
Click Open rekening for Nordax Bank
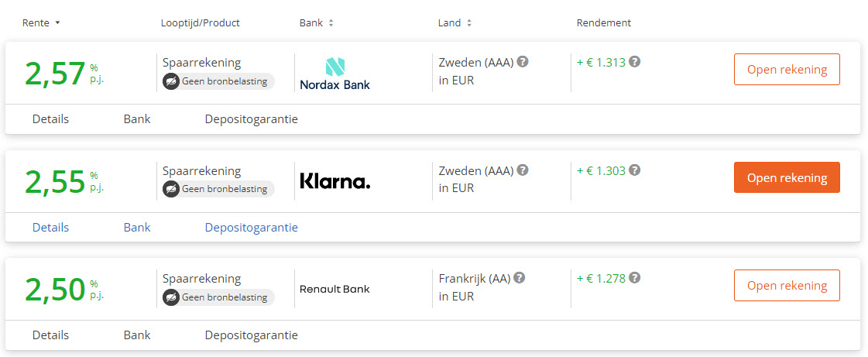tap(787, 69)
